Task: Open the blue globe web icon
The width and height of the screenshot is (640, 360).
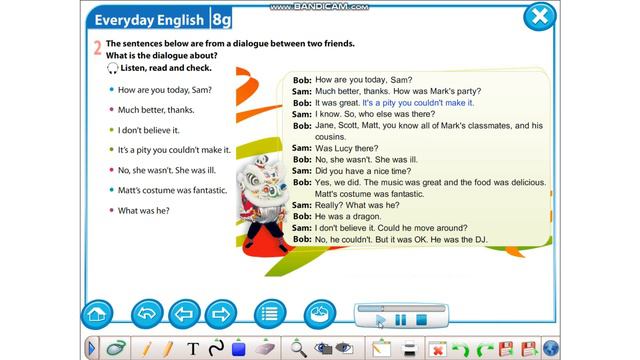Action: click(551, 349)
